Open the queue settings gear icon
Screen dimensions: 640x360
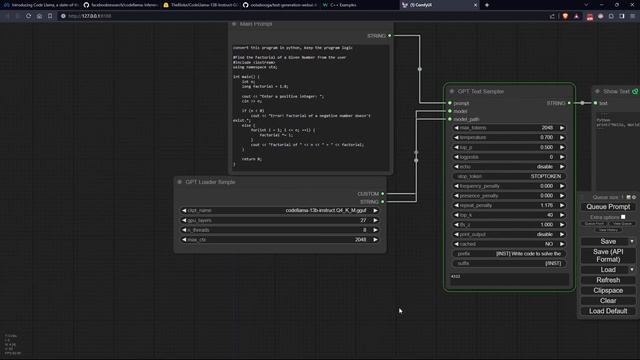pyautogui.click(x=634, y=197)
